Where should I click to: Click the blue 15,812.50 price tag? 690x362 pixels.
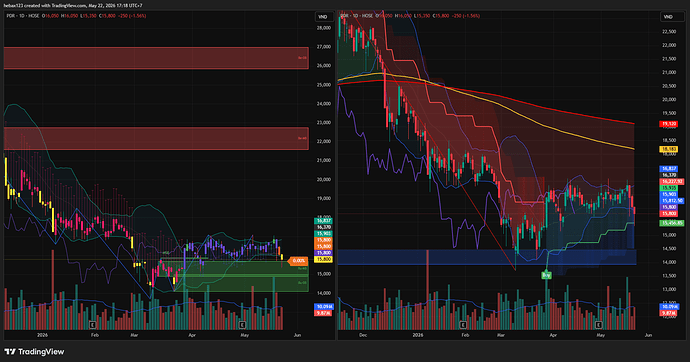click(x=672, y=201)
